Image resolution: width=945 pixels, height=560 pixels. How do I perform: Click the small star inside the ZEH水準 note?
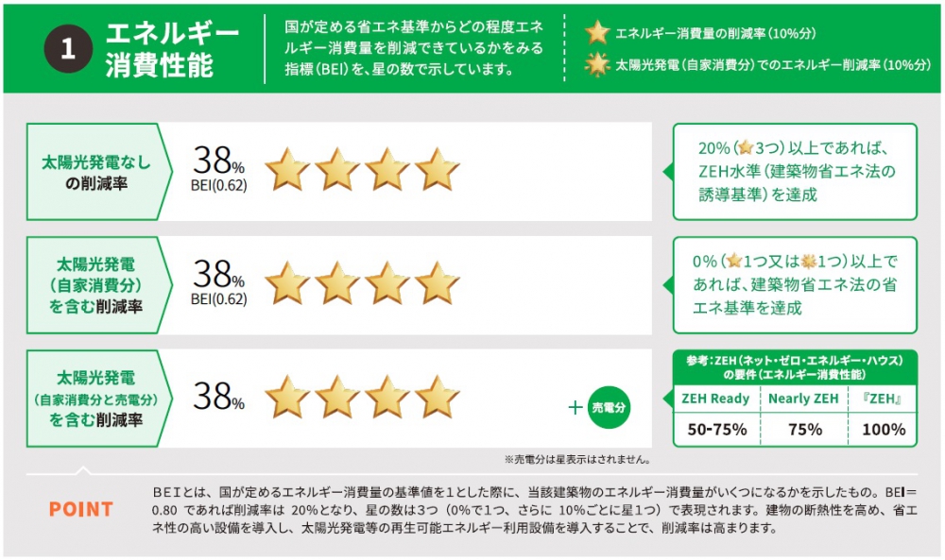[x=746, y=147]
